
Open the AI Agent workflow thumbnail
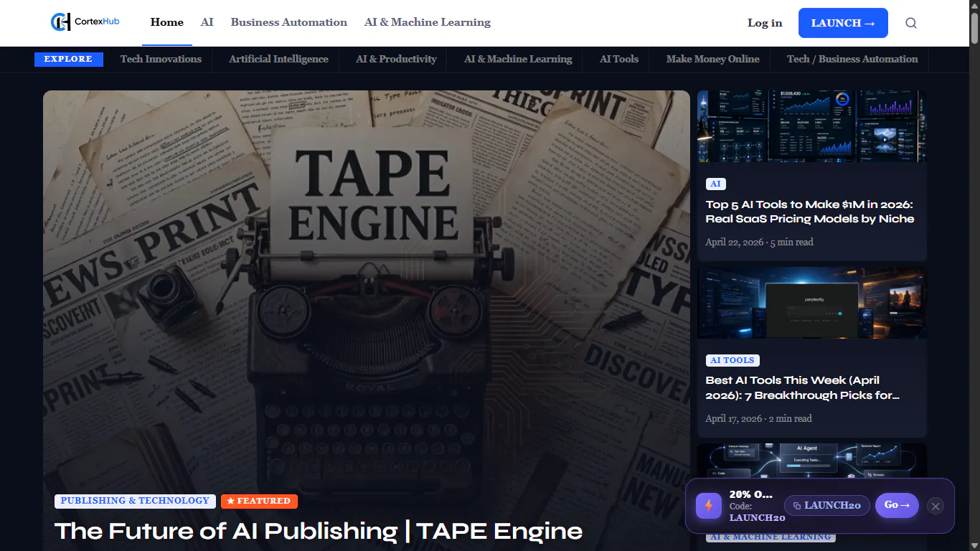(x=812, y=461)
